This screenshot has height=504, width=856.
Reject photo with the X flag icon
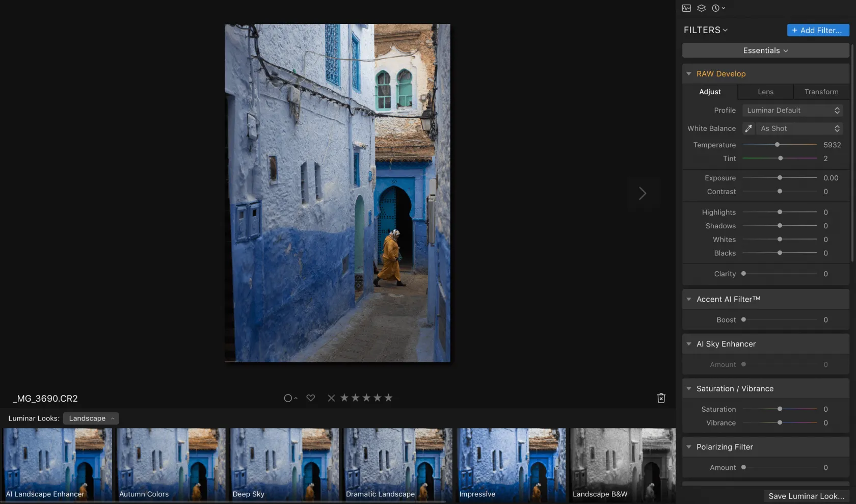tap(331, 398)
